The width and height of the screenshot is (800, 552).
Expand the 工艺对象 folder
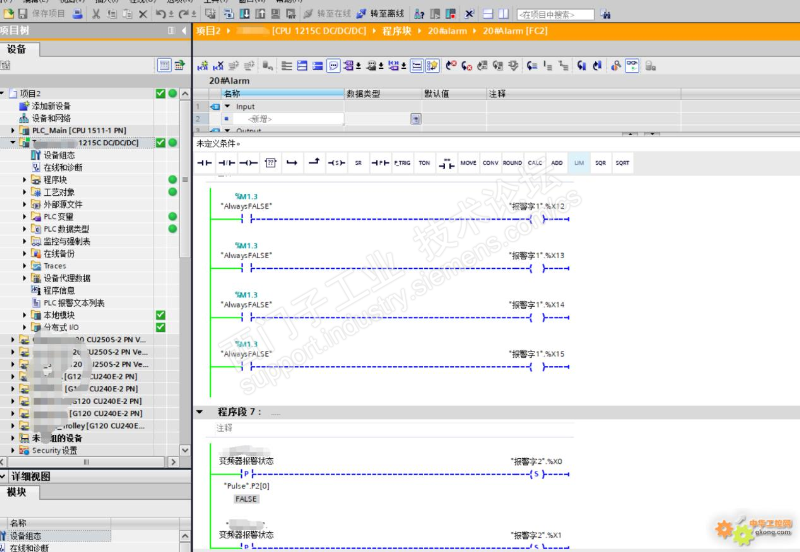(x=24, y=192)
